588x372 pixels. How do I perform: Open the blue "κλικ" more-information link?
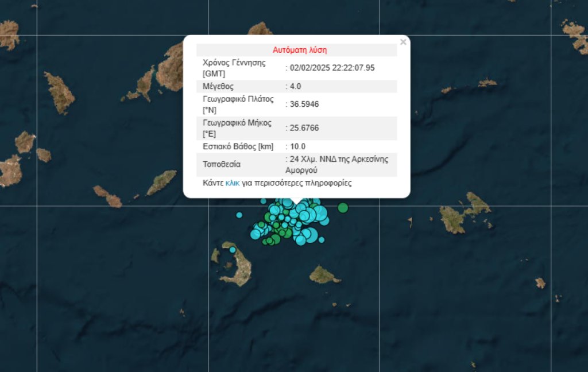point(233,183)
